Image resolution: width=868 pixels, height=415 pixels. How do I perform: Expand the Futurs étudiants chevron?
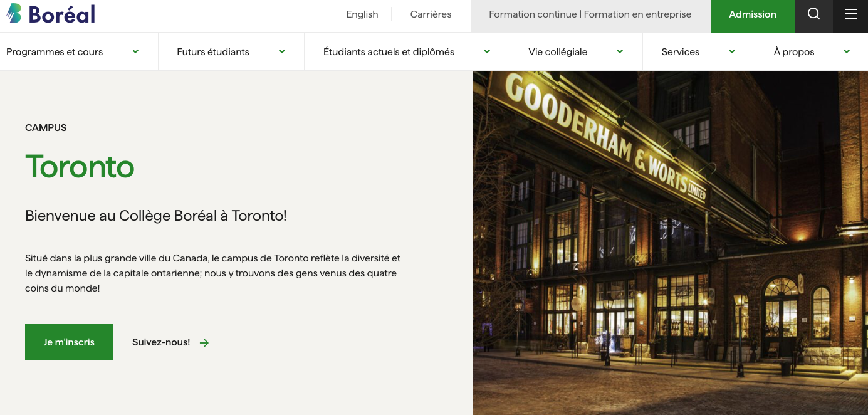(x=282, y=51)
